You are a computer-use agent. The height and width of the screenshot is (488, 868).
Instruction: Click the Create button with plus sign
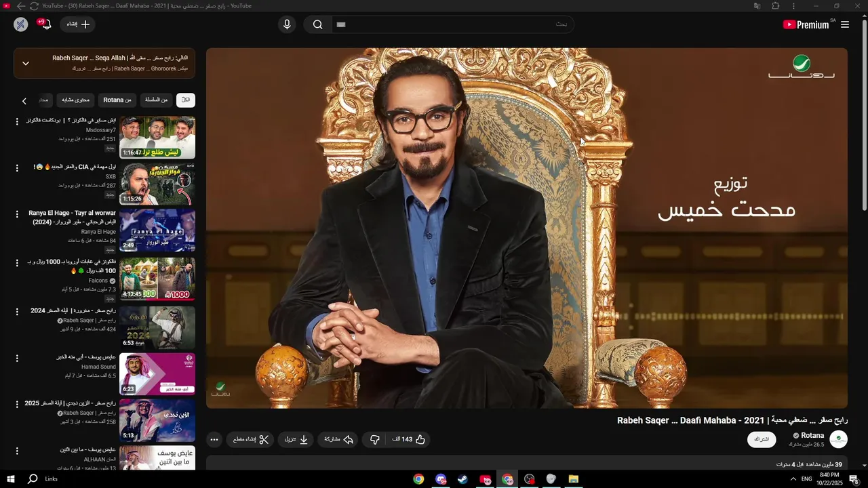(78, 24)
